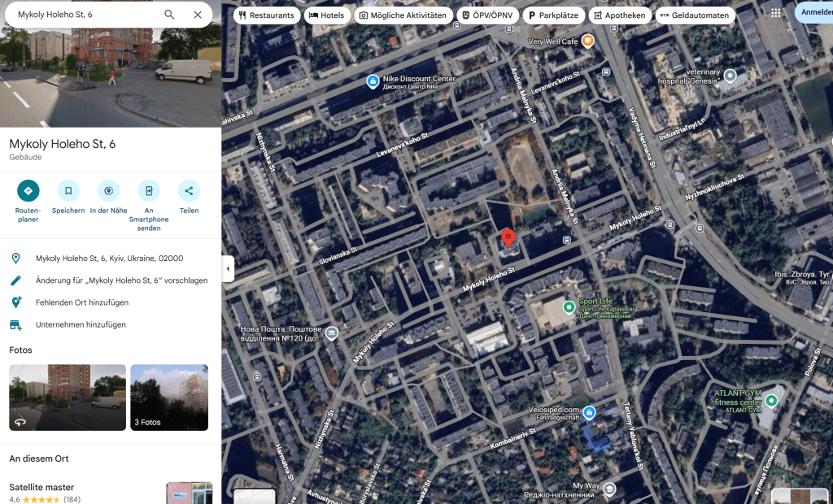Click the search magnifier icon
833x504 pixels.
coord(169,15)
